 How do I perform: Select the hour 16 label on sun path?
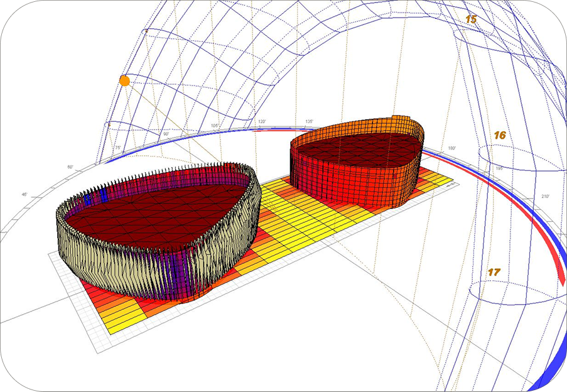pyautogui.click(x=500, y=135)
